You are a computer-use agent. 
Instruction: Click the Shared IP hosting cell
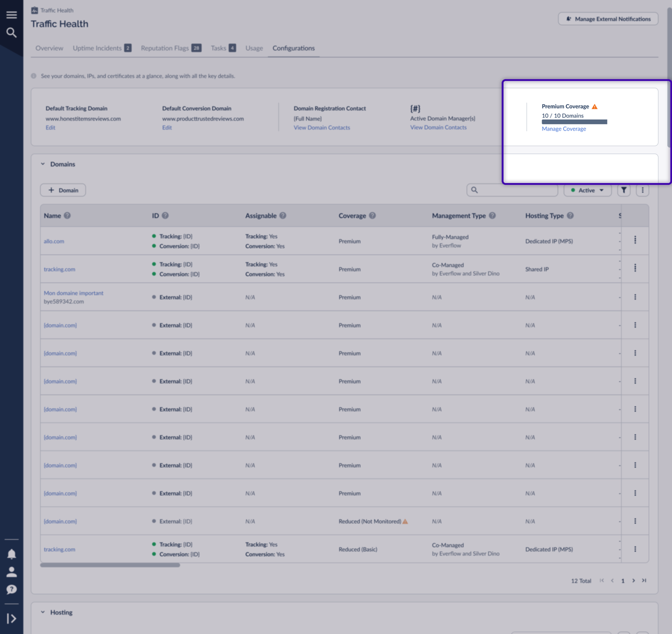(x=536, y=269)
